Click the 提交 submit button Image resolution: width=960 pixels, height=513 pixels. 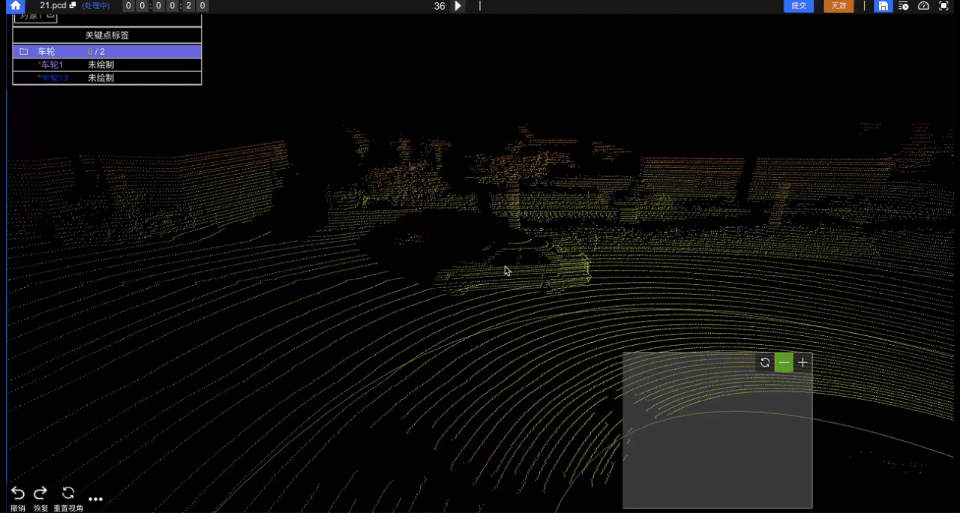798,6
